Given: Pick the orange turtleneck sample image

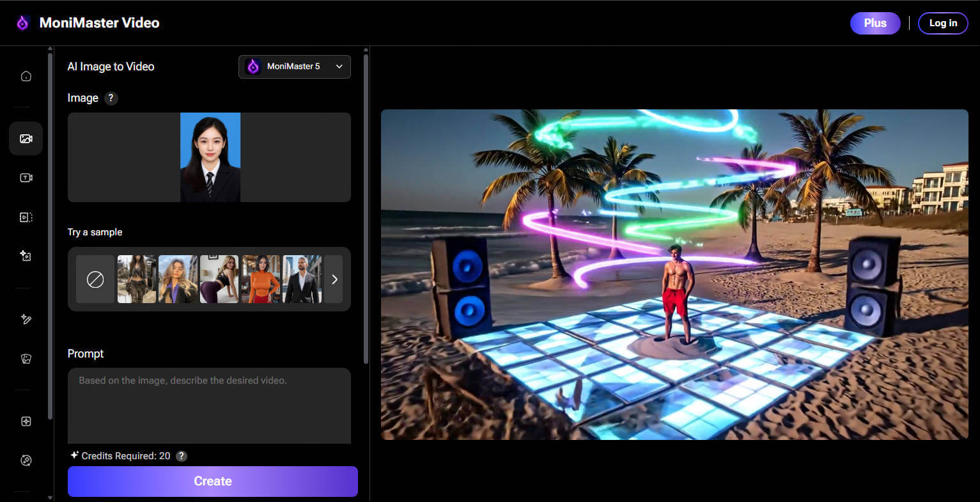Looking at the screenshot, I should coord(261,279).
